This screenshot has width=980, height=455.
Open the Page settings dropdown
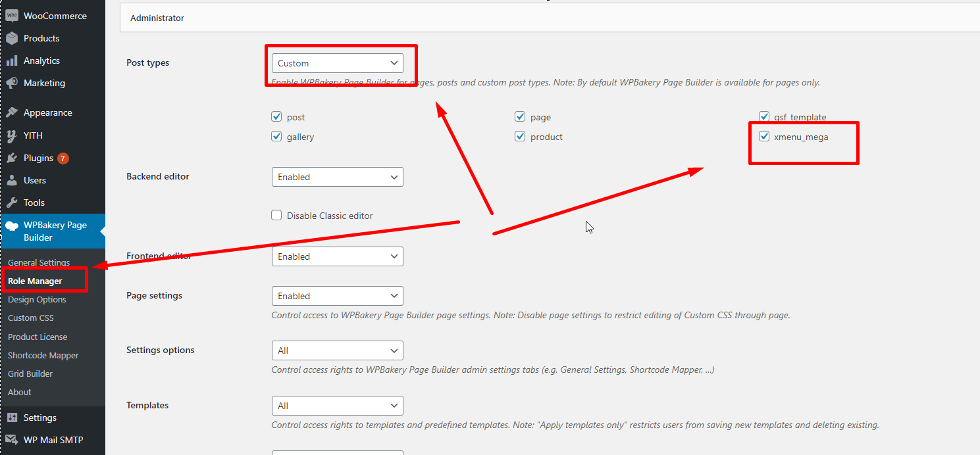[x=338, y=296]
